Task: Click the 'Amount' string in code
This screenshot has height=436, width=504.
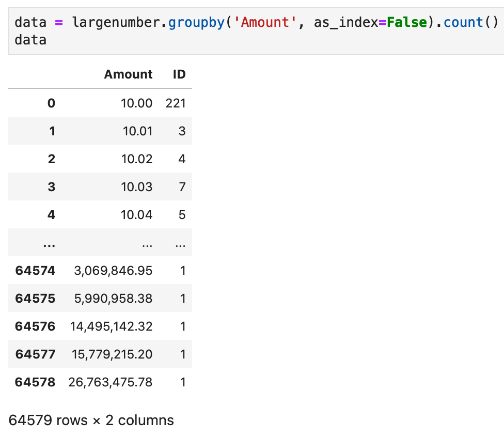Action: point(264,23)
